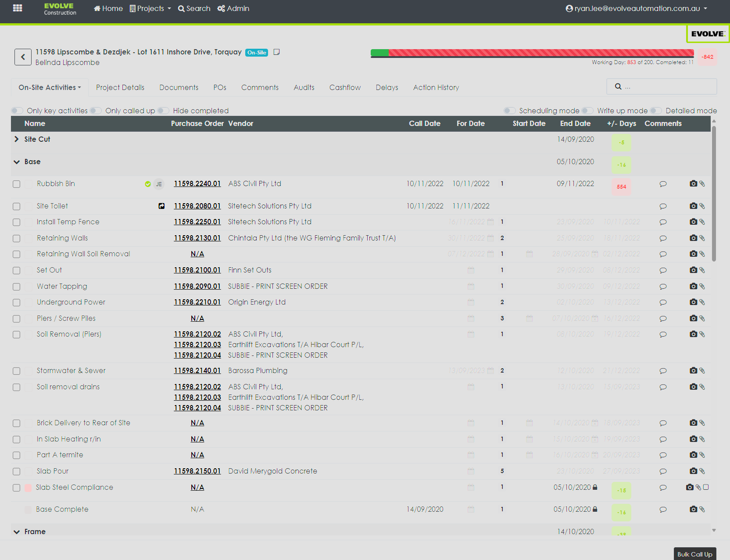
Task: Turn on Scheduling mode toggle
Action: 509,111
